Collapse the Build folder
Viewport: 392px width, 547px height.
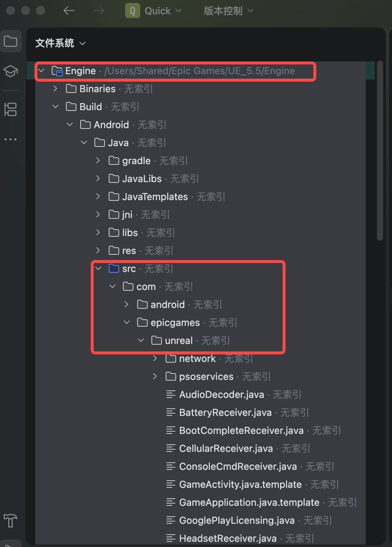pos(55,107)
